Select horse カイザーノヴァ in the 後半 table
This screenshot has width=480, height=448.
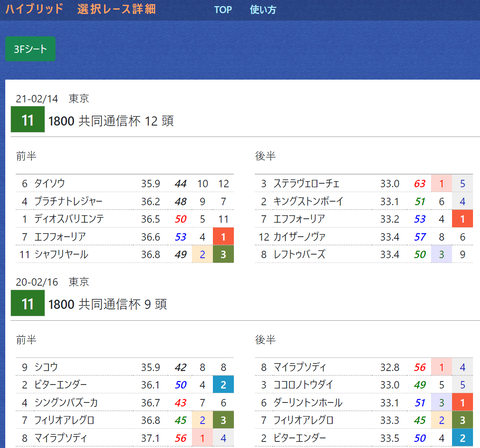[x=299, y=237]
